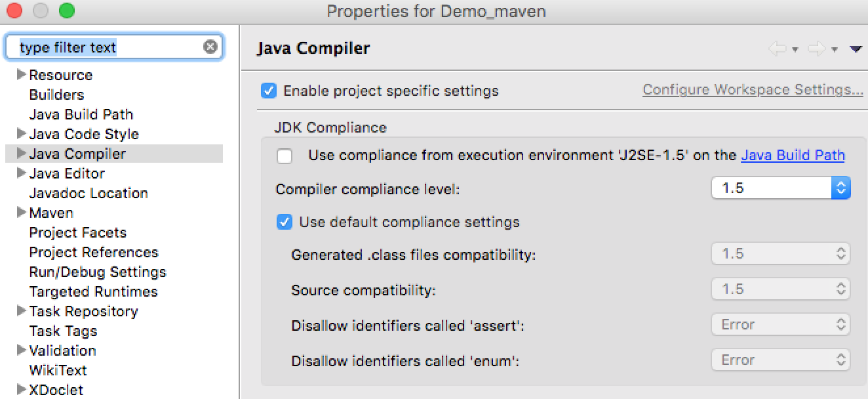The width and height of the screenshot is (868, 399).
Task: Open the view menu triangle icon
Action: 855,49
